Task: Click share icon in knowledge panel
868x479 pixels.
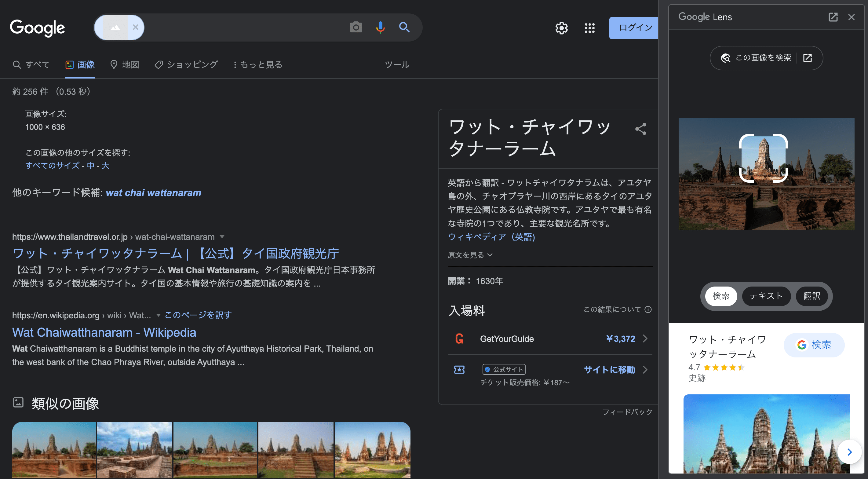Action: [x=640, y=129]
